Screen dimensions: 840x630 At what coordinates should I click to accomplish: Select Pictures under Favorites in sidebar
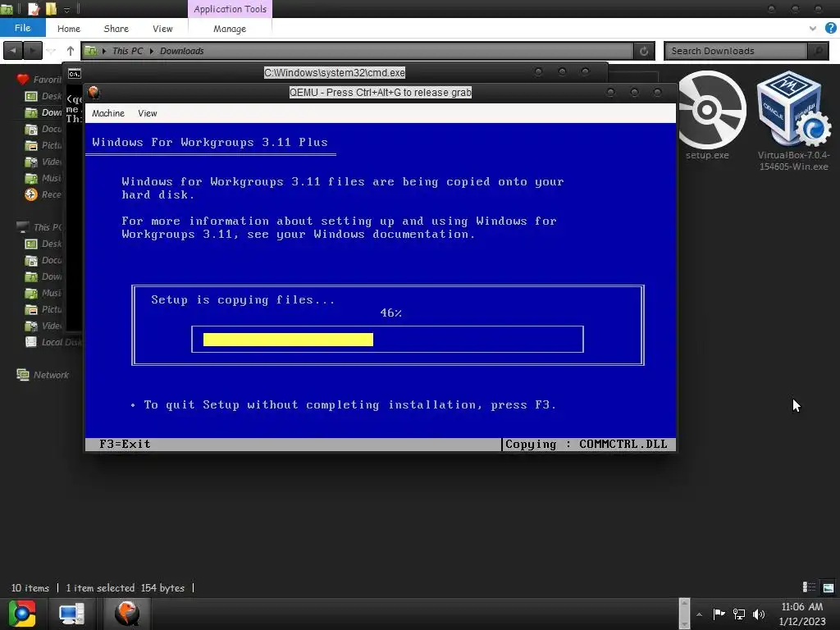[x=43, y=145]
